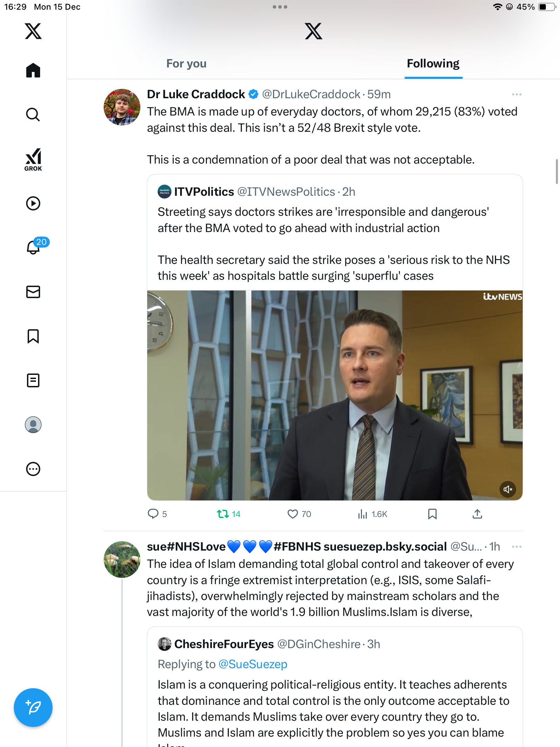Bookmark Dr Luke Craddock's post
This screenshot has width=560, height=747.
tap(432, 514)
